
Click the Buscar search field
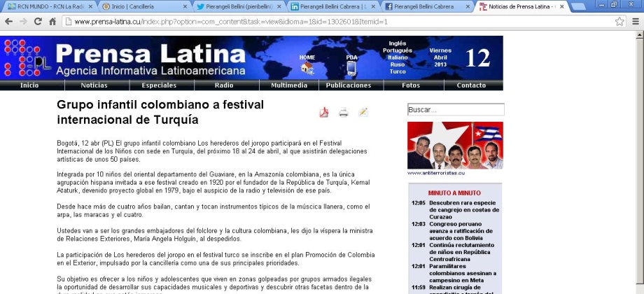[456, 110]
